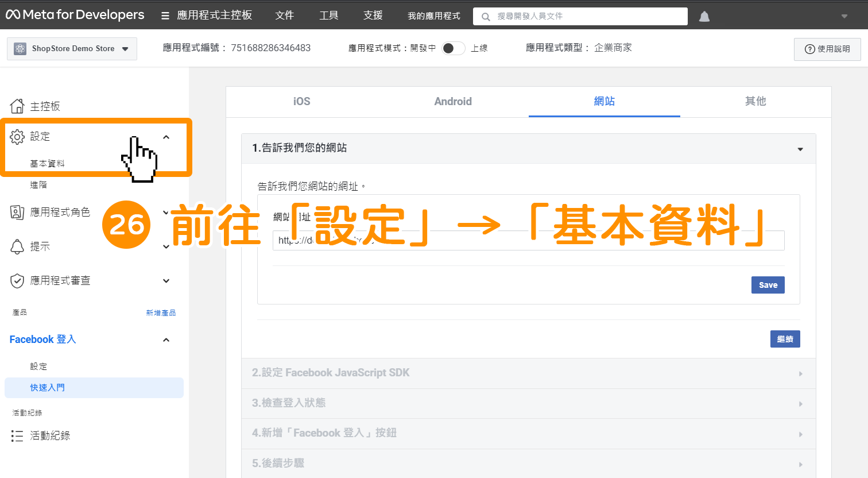Focus the 搜尋開發人員文件 search field

coord(580,16)
